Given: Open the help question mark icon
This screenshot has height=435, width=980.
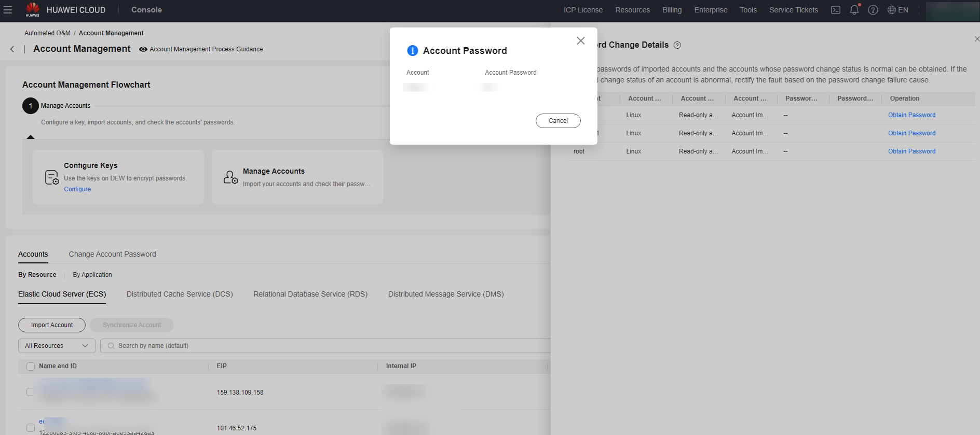Looking at the screenshot, I should pos(873,10).
